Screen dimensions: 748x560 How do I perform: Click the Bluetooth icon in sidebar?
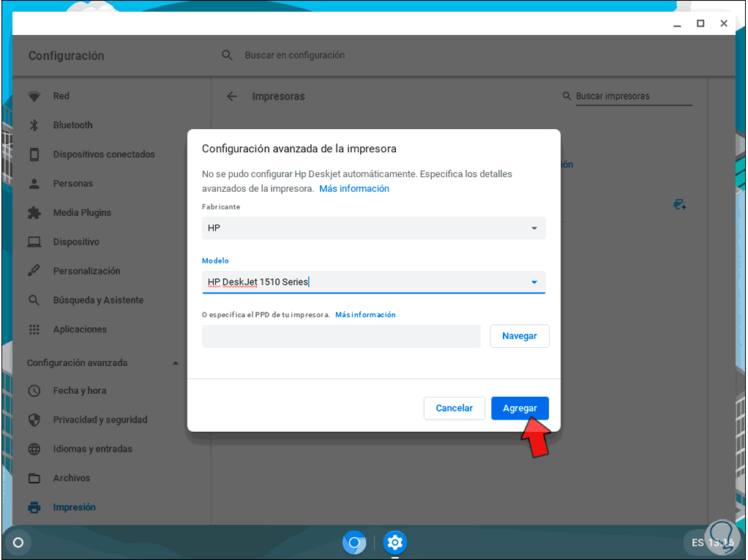click(x=34, y=125)
